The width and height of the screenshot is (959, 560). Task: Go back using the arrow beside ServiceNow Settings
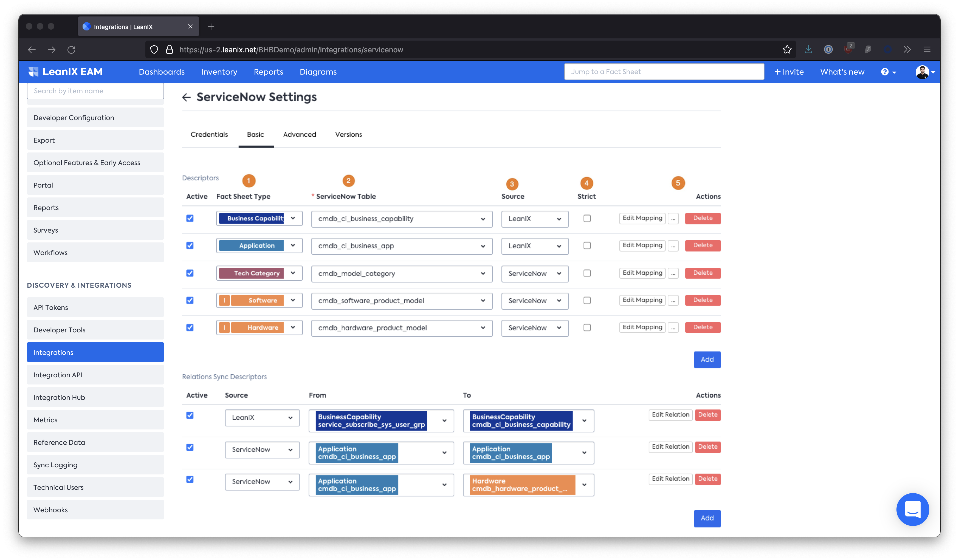pos(186,97)
